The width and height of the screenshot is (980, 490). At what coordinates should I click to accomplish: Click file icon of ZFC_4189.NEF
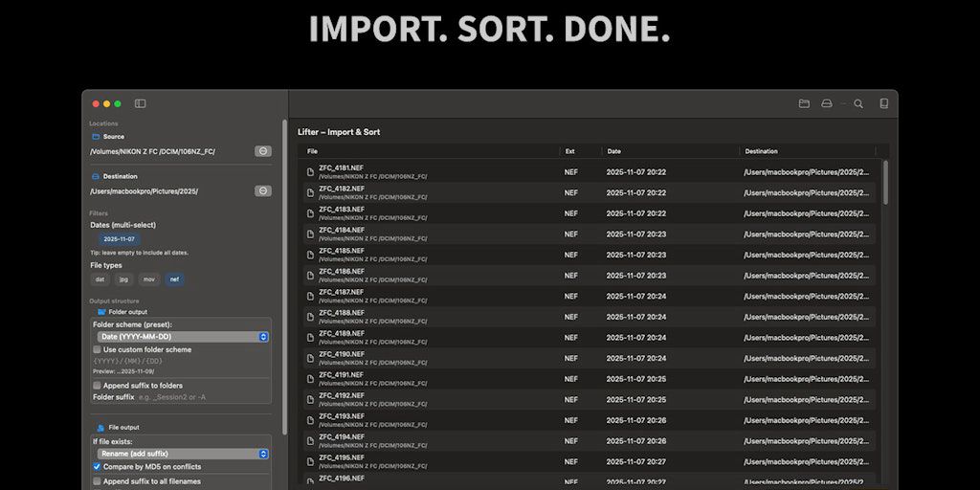coord(311,338)
